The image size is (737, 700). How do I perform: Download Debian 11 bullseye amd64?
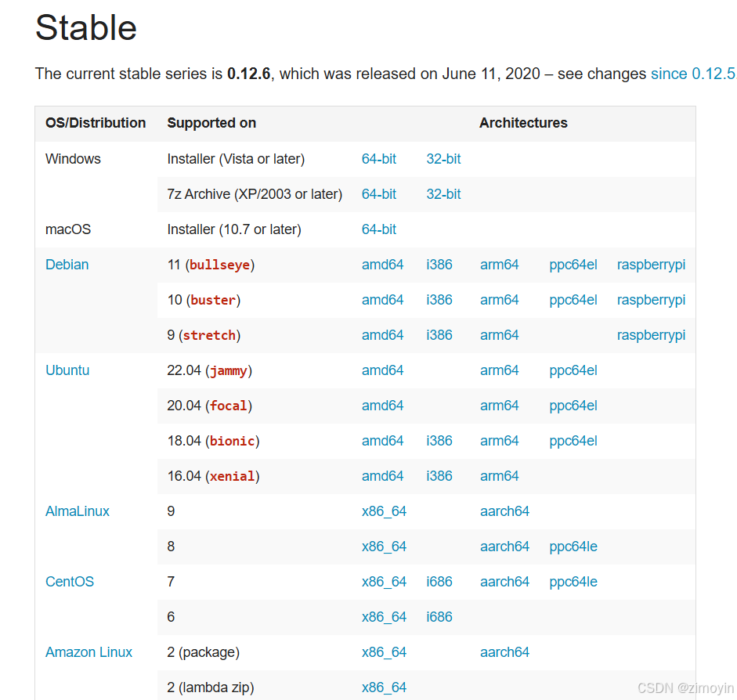click(x=382, y=265)
